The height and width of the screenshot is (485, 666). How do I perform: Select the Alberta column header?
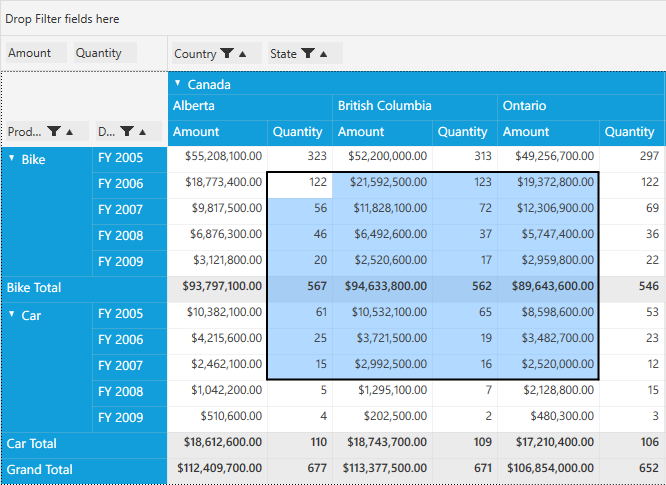point(195,106)
